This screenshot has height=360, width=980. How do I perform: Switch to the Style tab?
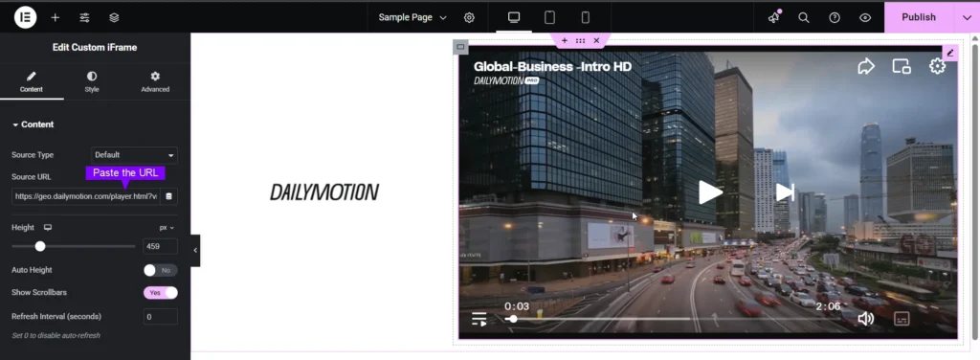point(92,82)
